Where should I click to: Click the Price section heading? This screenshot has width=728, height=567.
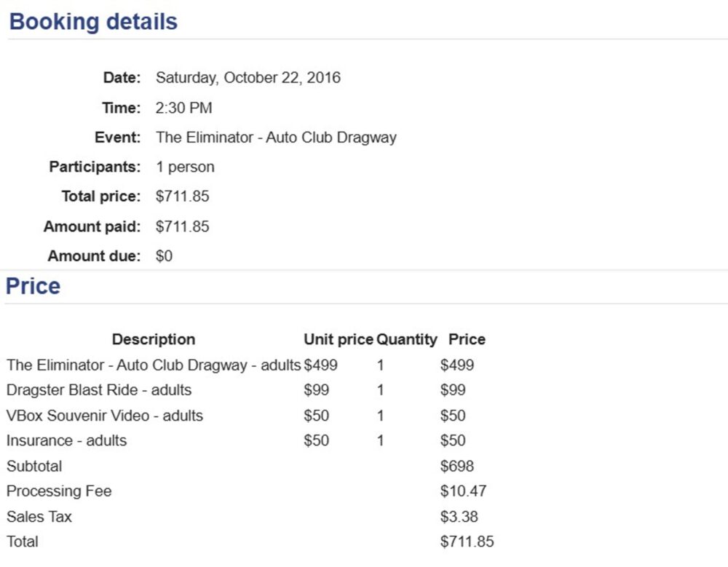(33, 286)
